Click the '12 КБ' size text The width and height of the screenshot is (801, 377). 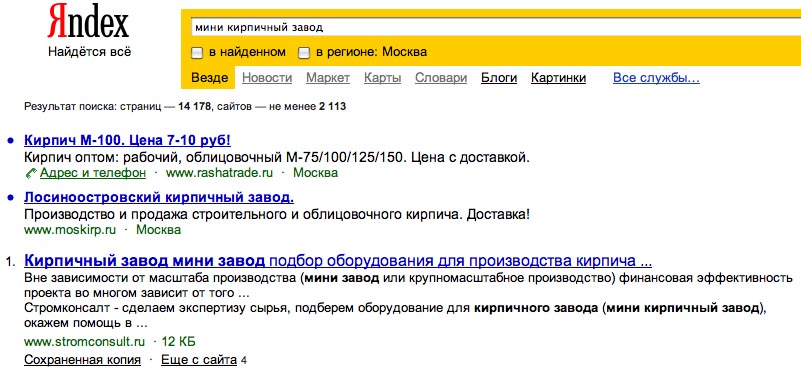[178, 341]
